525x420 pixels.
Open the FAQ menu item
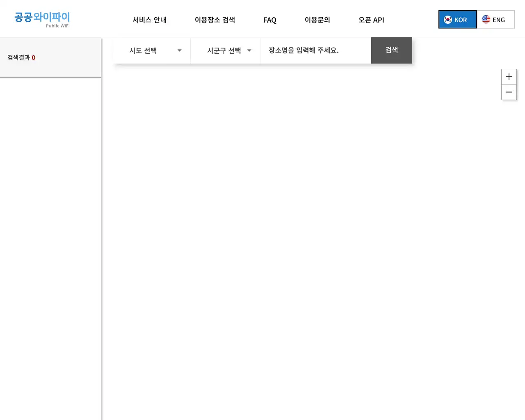(270, 20)
